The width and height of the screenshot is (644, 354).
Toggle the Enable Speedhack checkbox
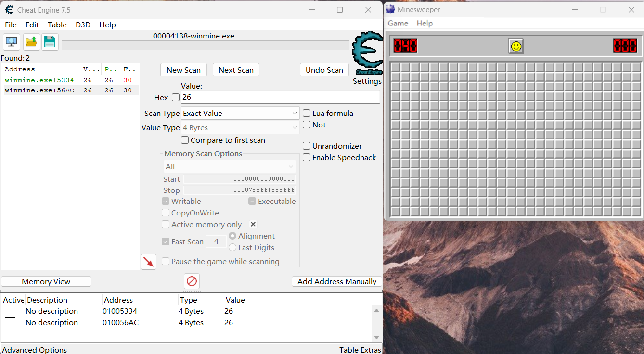[307, 157]
